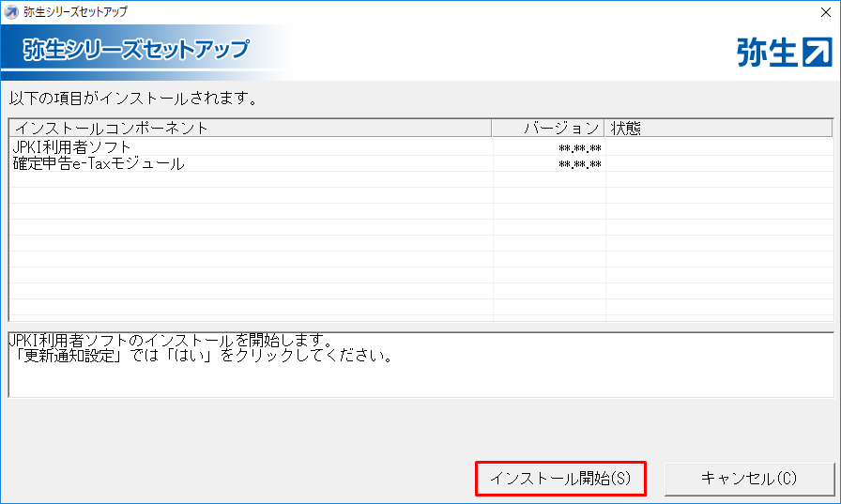Click the キャンセル(C) button

point(749,479)
